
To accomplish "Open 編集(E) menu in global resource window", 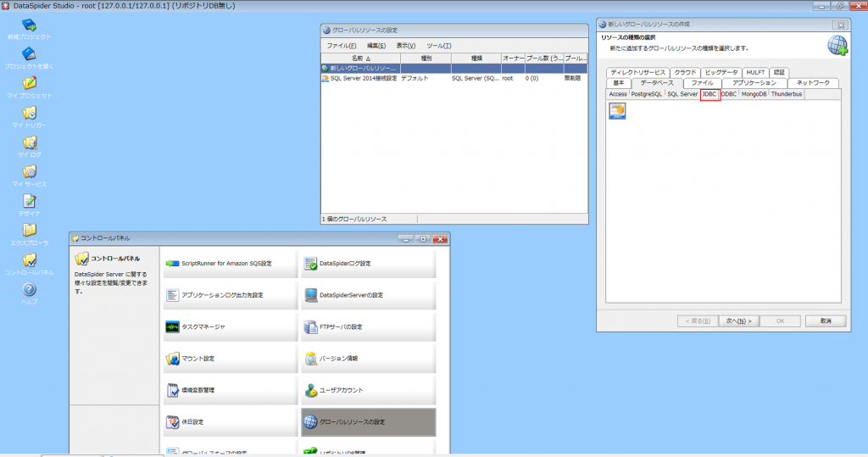I will pyautogui.click(x=376, y=46).
